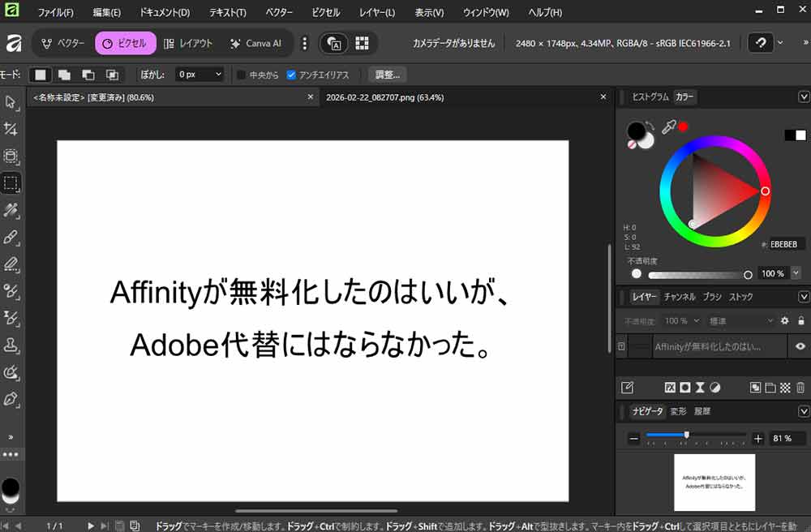The width and height of the screenshot is (811, 532).
Task: Select the rectangular marquee tool
Action: tap(11, 183)
